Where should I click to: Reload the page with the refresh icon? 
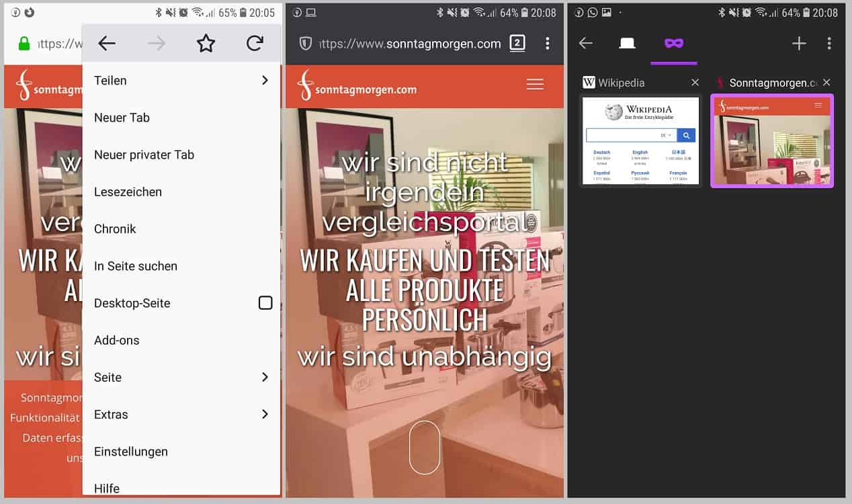point(255,44)
